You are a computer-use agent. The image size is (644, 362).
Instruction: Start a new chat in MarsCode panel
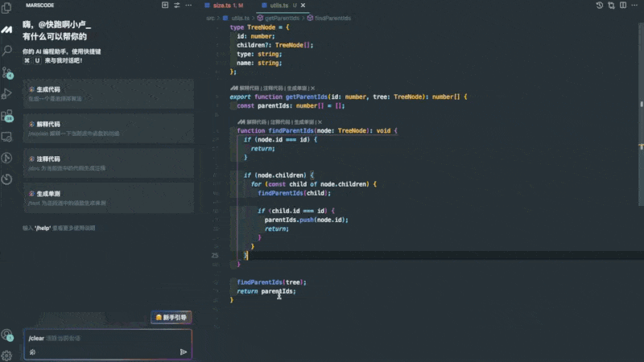coord(165,6)
